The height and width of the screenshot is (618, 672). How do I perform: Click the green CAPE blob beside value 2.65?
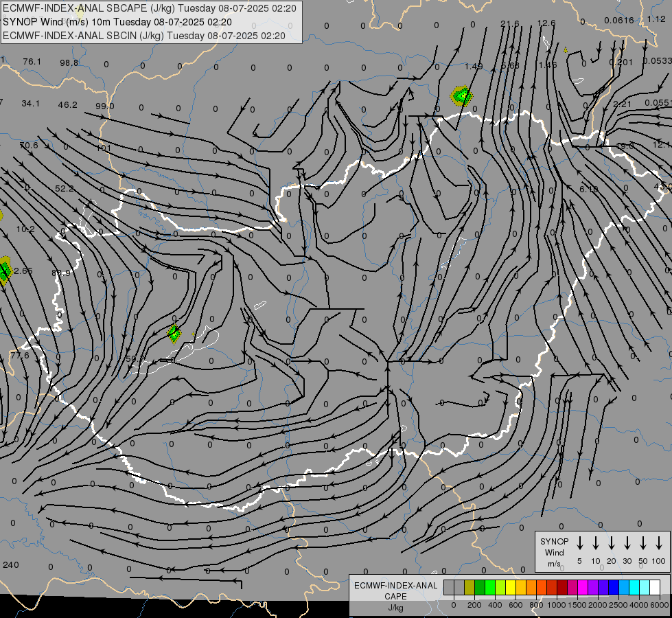[4, 271]
